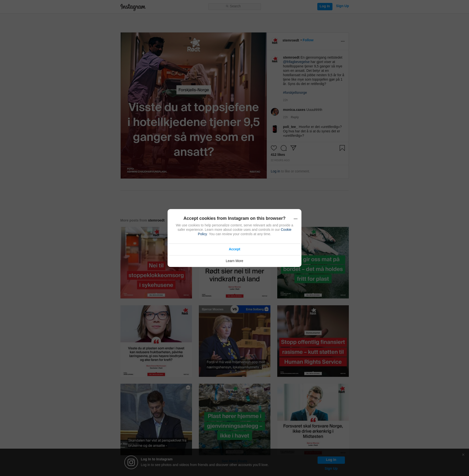Click Sign Up in the top header
Image resolution: width=469 pixels, height=476 pixels.
point(342,6)
